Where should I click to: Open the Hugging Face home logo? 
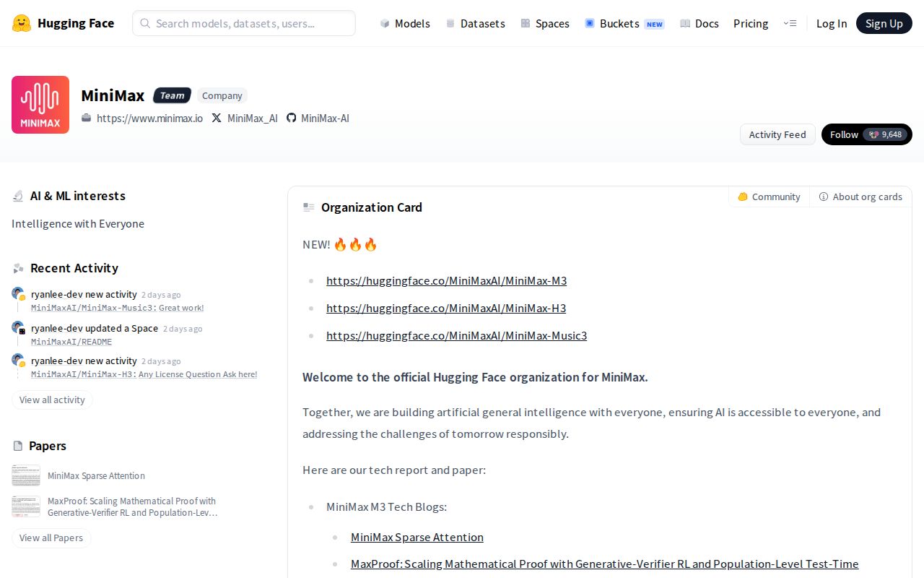pos(63,23)
